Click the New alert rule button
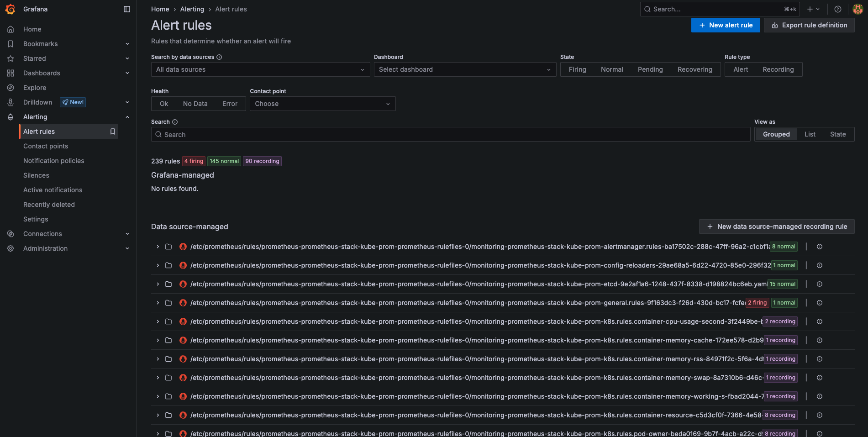868x437 pixels. pyautogui.click(x=726, y=25)
